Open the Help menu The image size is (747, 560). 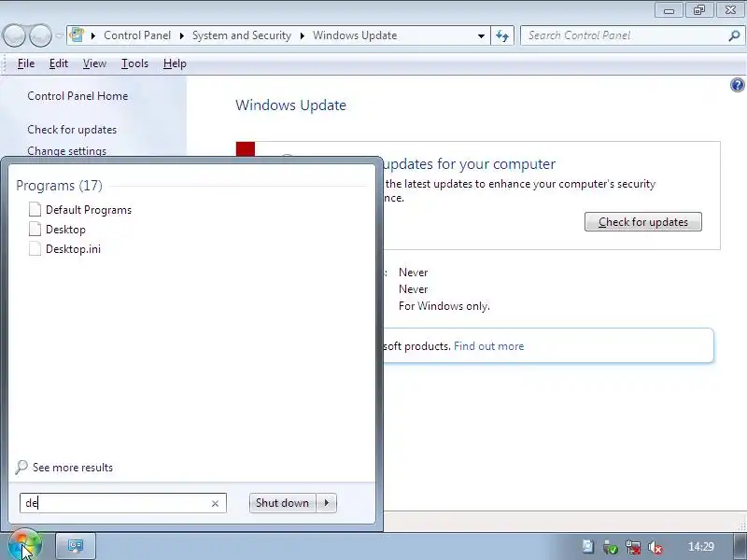[x=175, y=63]
